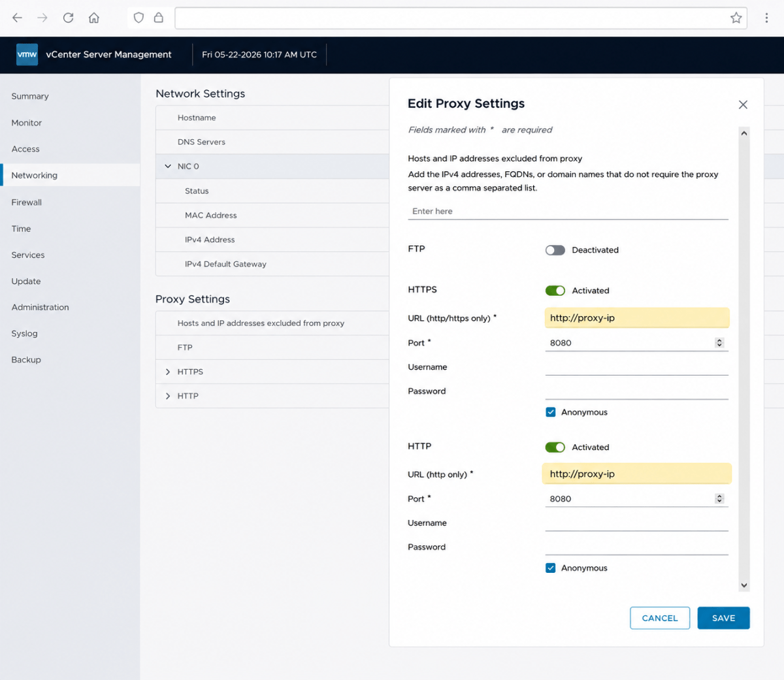Click the dialog scrollbar up arrow
Screen dimensions: 784x680
pyautogui.click(x=744, y=133)
